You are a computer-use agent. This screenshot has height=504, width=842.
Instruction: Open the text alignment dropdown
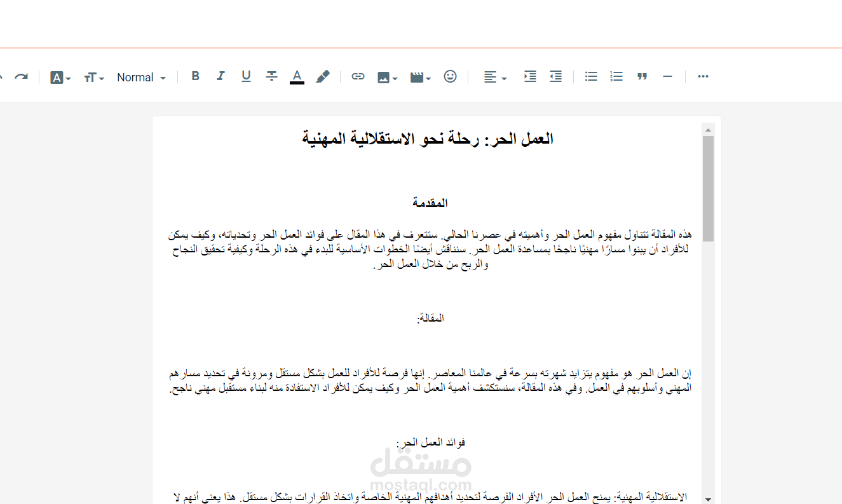pyautogui.click(x=495, y=78)
